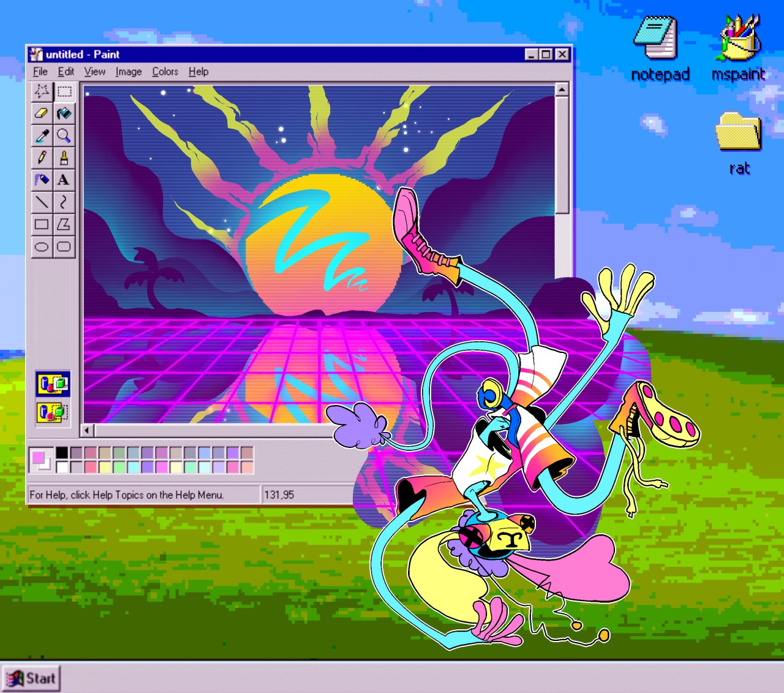Open the Help menu in Paint
The width and height of the screenshot is (784, 693).
click(198, 72)
